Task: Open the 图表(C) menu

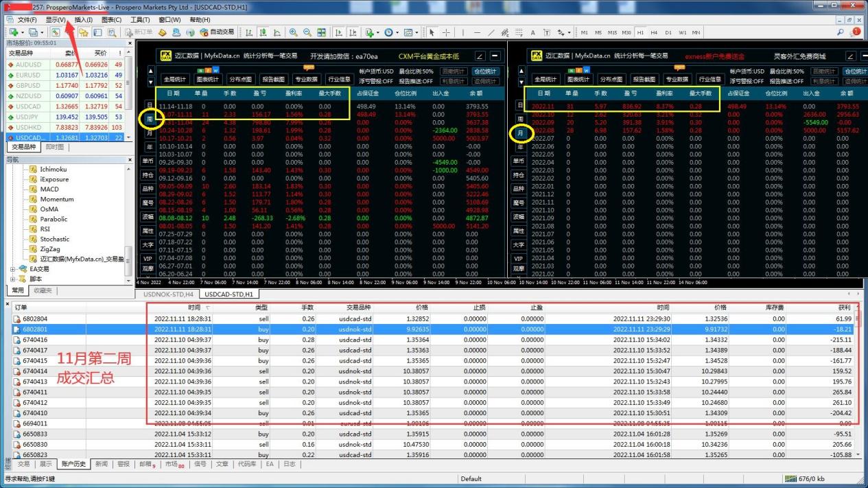Action: pyautogui.click(x=111, y=20)
